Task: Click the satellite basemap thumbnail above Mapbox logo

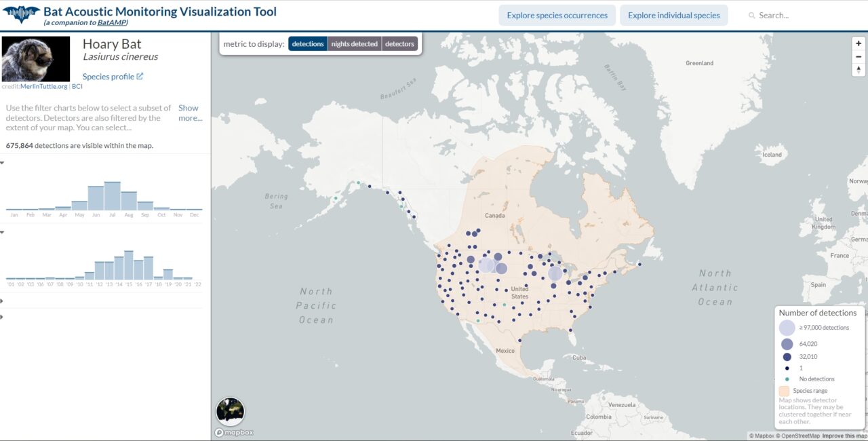Action: pyautogui.click(x=231, y=410)
